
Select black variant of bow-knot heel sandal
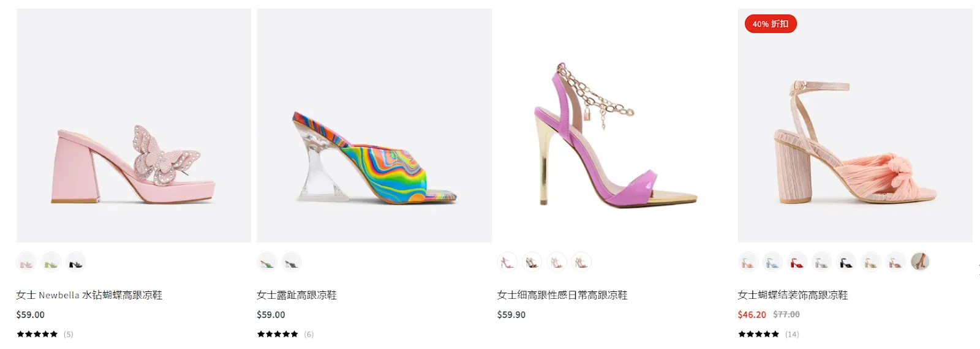(x=846, y=262)
